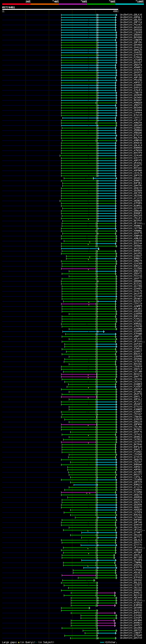The image size is (146, 644).
Task: Click the magenta alignment bar of B4MQJ3
Action: [107, 593]
